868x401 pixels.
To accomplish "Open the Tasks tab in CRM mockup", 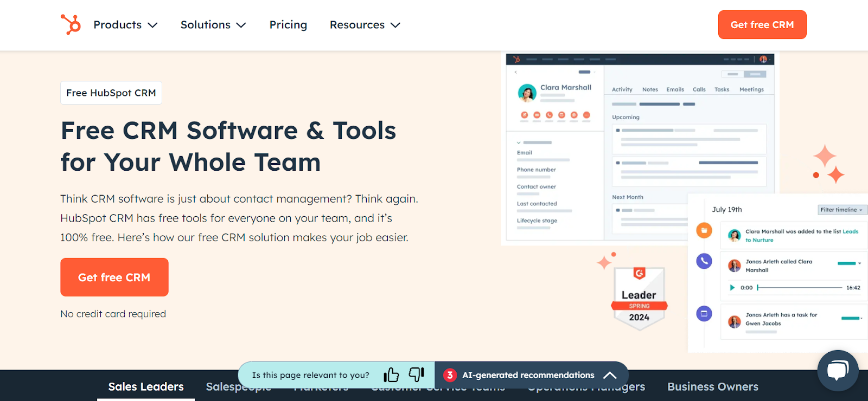I will tap(722, 89).
